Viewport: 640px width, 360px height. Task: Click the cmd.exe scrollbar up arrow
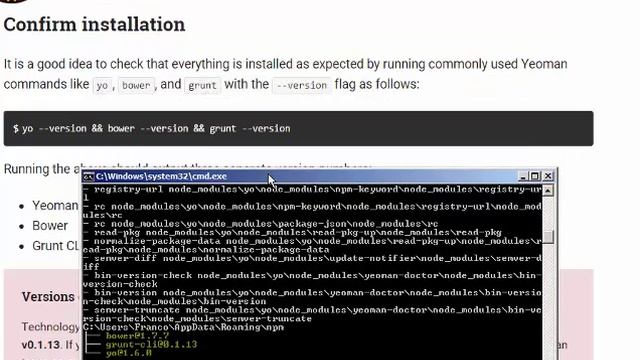pyautogui.click(x=548, y=190)
